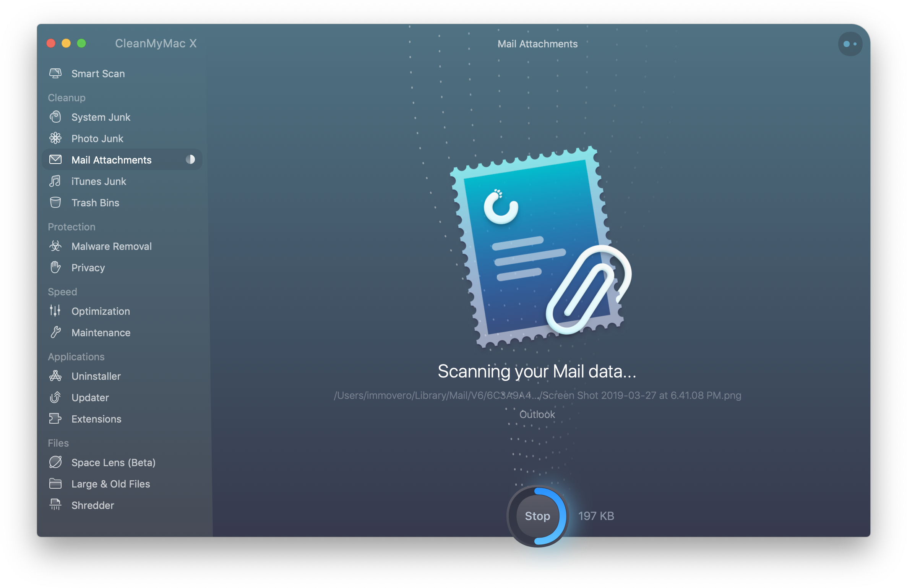Open Large & Old Files label
Screen dimensions: 907x588
pos(111,484)
